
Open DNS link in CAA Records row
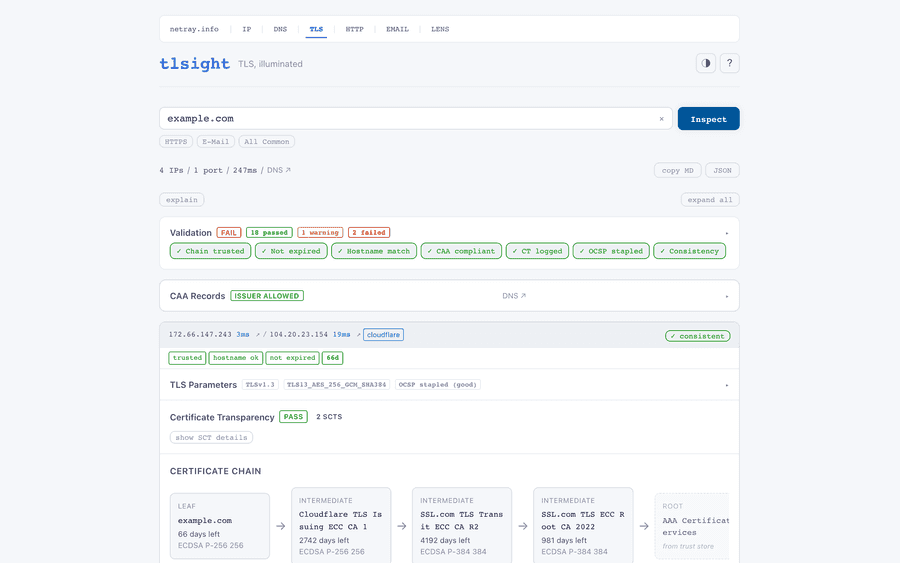(514, 296)
